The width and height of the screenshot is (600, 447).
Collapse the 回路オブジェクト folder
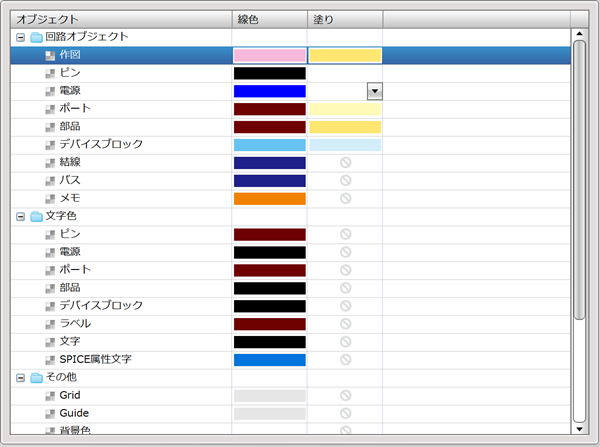(21, 38)
